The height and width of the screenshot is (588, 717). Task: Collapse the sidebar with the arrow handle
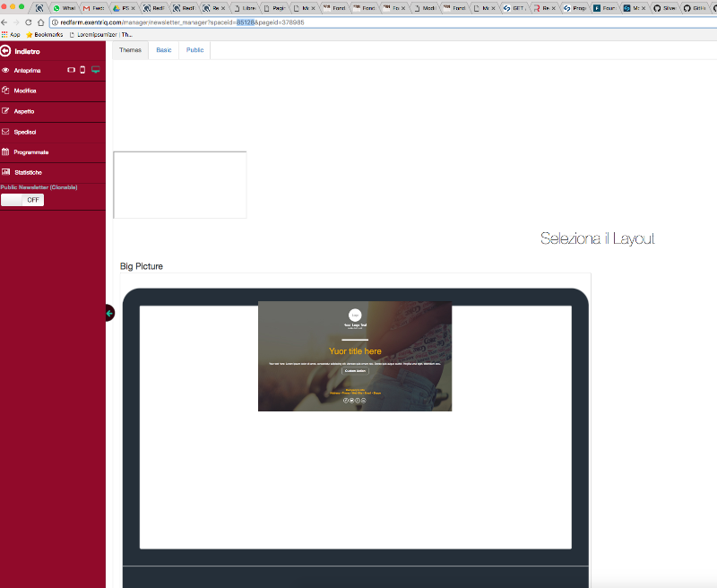click(x=109, y=313)
